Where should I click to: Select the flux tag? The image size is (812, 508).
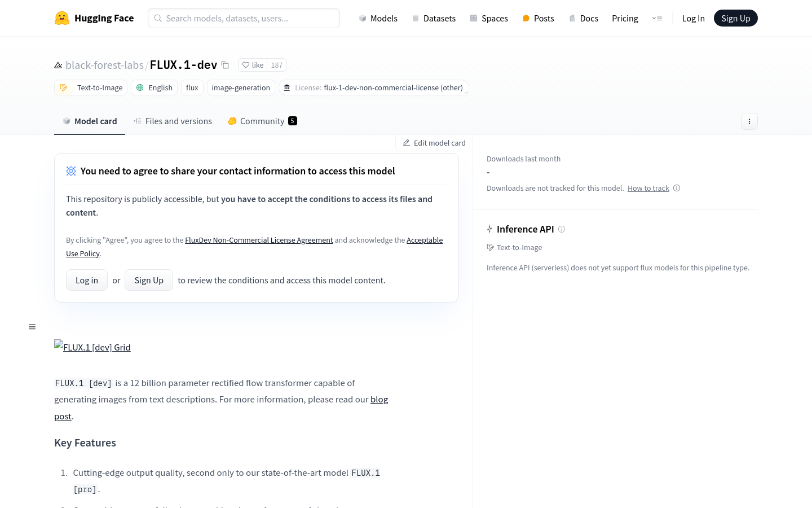click(192, 87)
